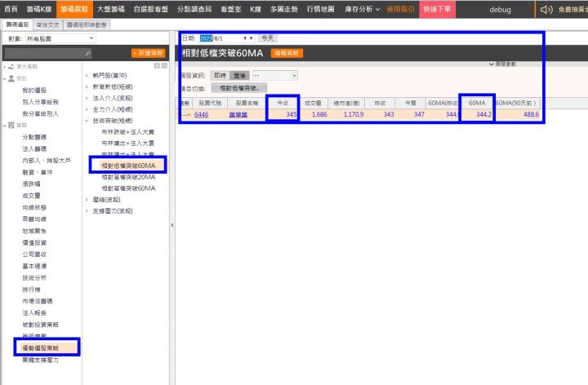Click the shared-users icon at官方策略 group

tap(11, 67)
